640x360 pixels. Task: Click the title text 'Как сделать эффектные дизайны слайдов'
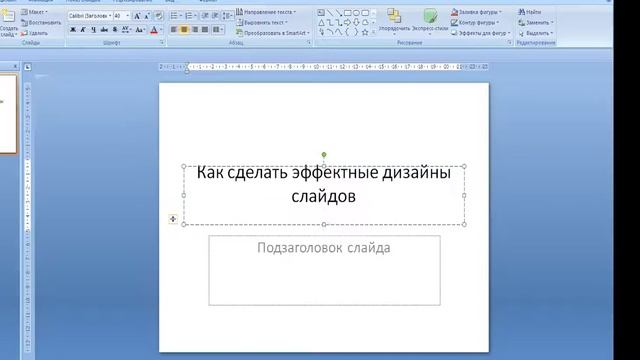324,184
